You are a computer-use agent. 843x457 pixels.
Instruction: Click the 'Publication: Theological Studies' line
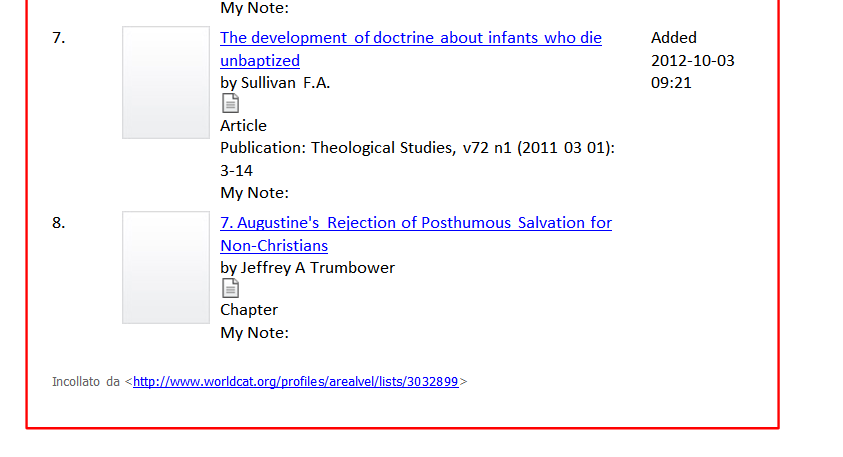pyautogui.click(x=417, y=148)
